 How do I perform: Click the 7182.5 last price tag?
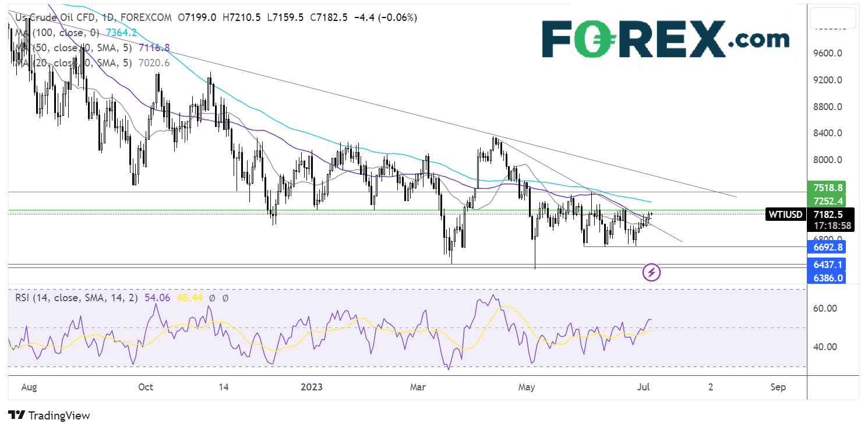pos(830,214)
